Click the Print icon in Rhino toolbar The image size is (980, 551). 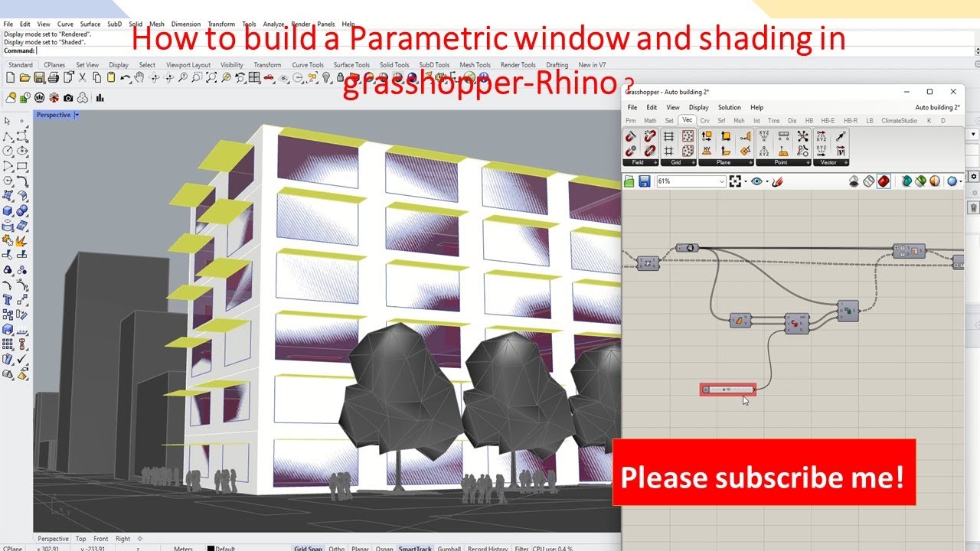(x=54, y=77)
